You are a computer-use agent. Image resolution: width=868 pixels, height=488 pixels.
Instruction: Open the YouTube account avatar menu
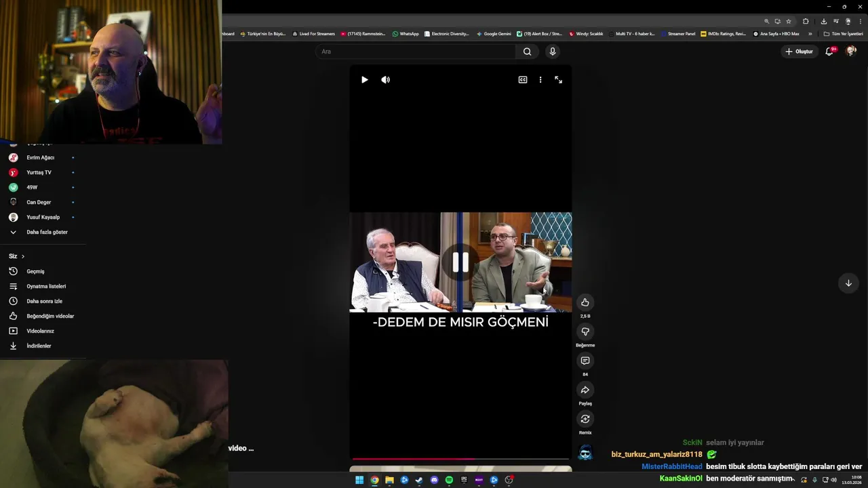click(851, 52)
